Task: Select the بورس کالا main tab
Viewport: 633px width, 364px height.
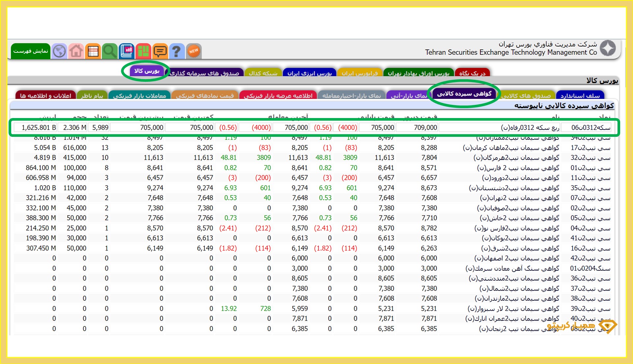Action: tap(147, 71)
